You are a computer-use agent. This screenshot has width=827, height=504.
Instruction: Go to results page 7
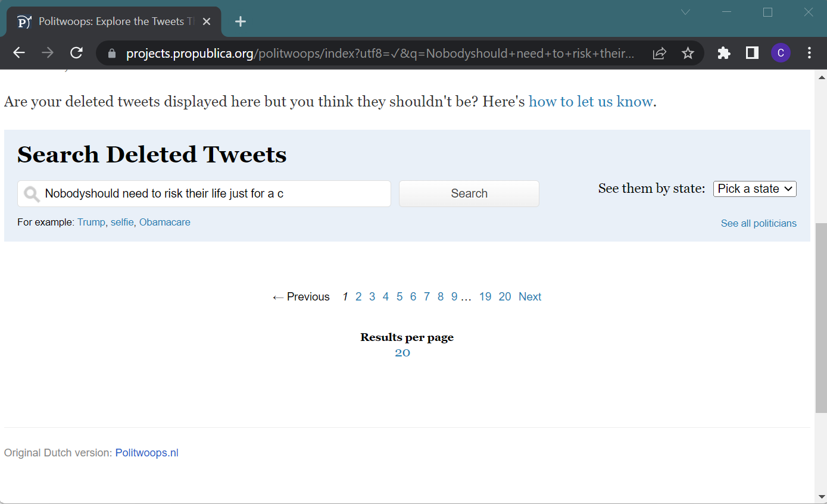pyautogui.click(x=427, y=297)
